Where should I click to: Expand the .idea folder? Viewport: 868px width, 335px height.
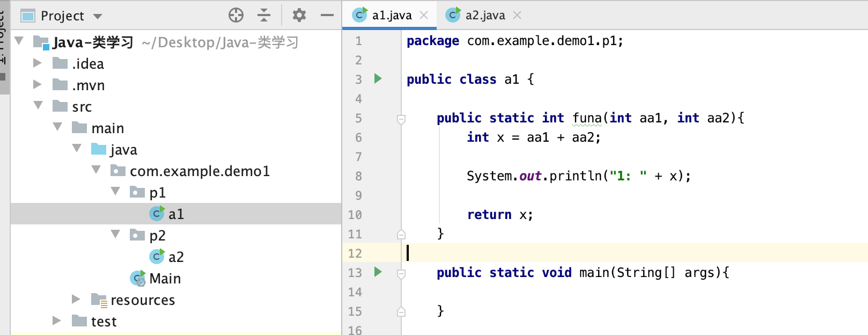click(x=37, y=63)
